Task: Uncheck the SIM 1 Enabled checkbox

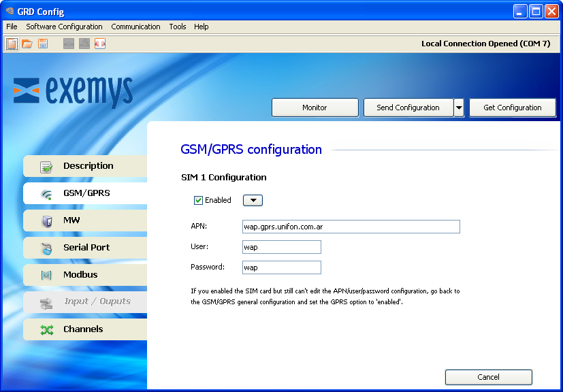Action: tap(199, 200)
